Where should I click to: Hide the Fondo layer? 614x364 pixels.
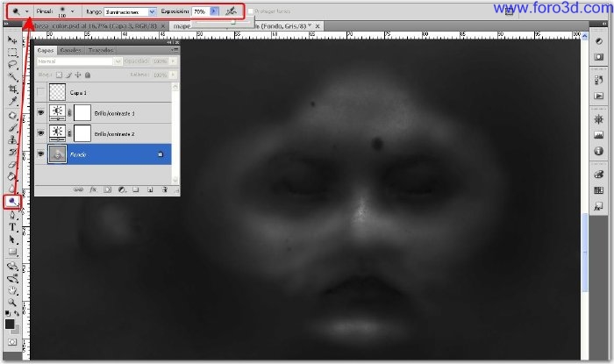(x=40, y=154)
